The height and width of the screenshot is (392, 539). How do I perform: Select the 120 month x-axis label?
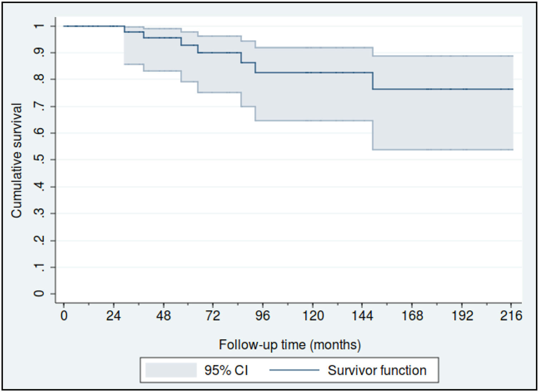coord(313,316)
